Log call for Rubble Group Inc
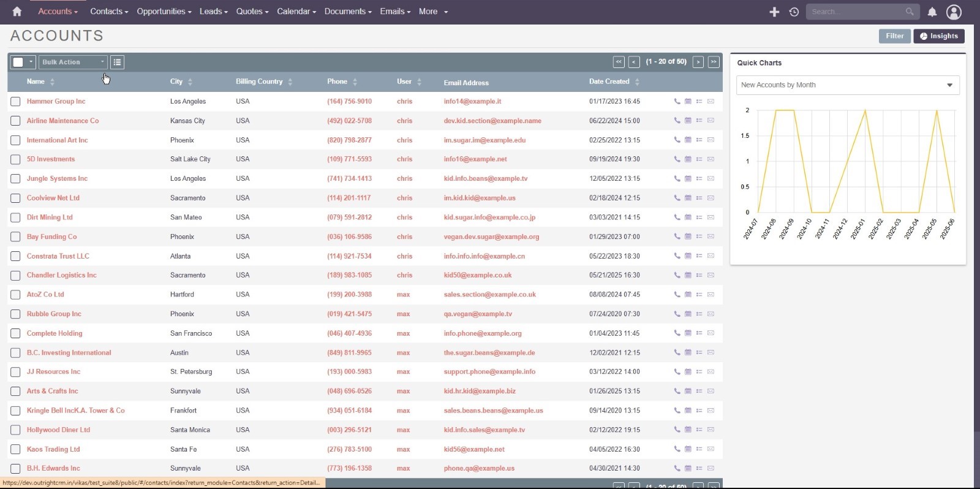Screen dimensions: 980x489 coord(677,314)
